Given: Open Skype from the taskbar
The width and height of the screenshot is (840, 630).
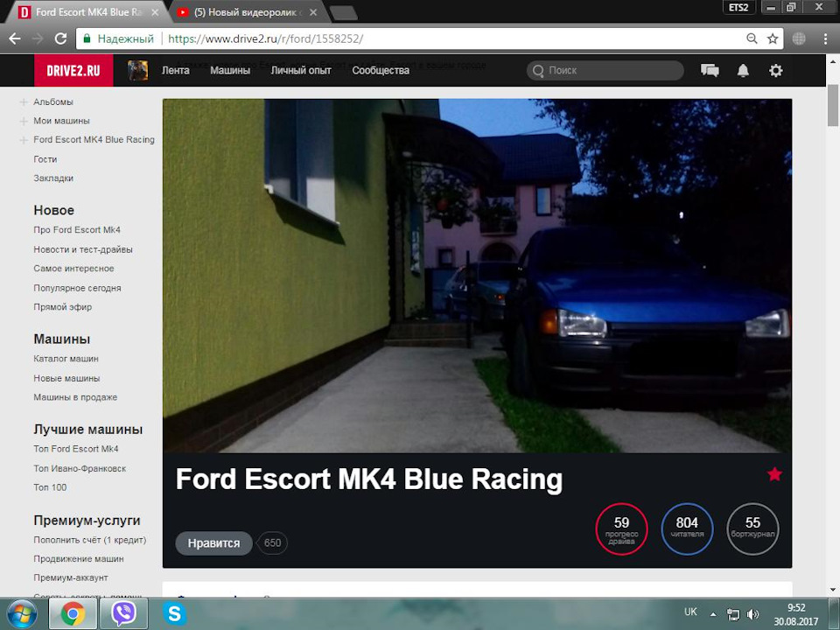Looking at the screenshot, I should coord(175,614).
